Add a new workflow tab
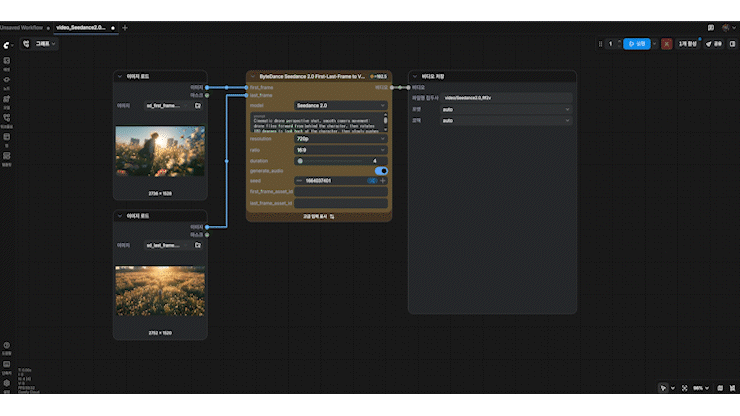 (x=125, y=28)
